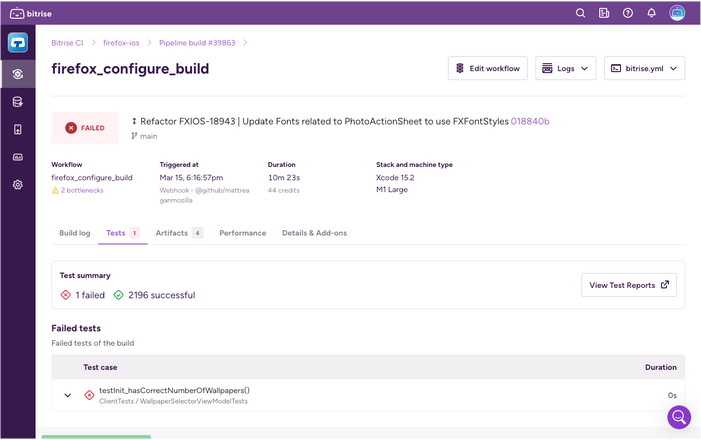This screenshot has height=440, width=701.
Task: Click the Edit workflow button
Action: click(x=488, y=68)
